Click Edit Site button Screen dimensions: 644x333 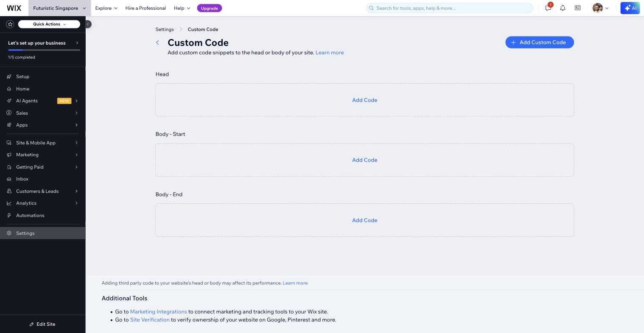tap(42, 324)
